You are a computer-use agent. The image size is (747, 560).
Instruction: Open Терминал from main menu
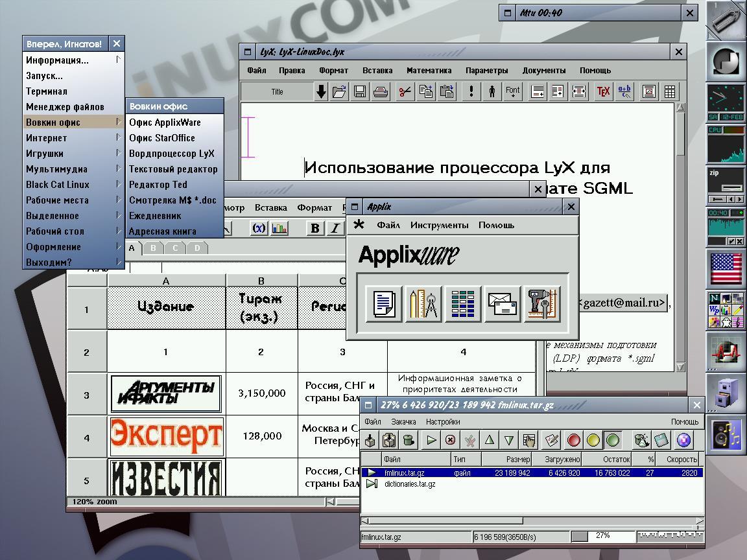(73, 91)
